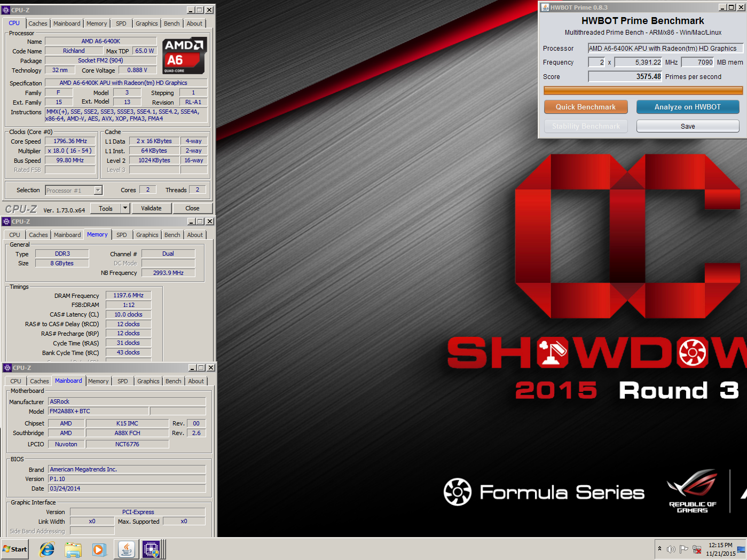Click the Max TDP value 65.0 W
This screenshot has width=747, height=560.
click(x=144, y=51)
